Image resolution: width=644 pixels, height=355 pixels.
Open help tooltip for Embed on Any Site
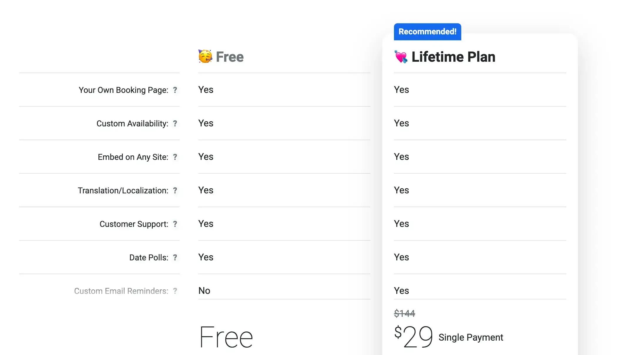point(175,157)
